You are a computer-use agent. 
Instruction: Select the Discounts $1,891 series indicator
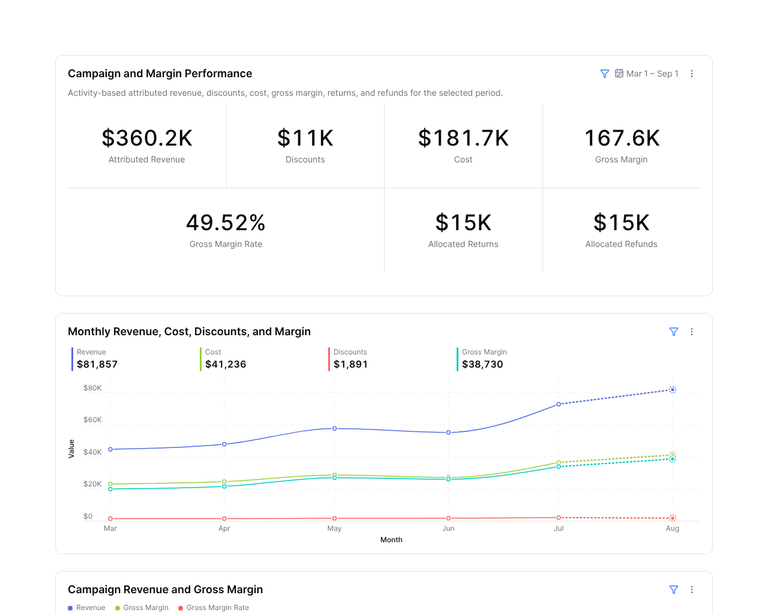348,359
